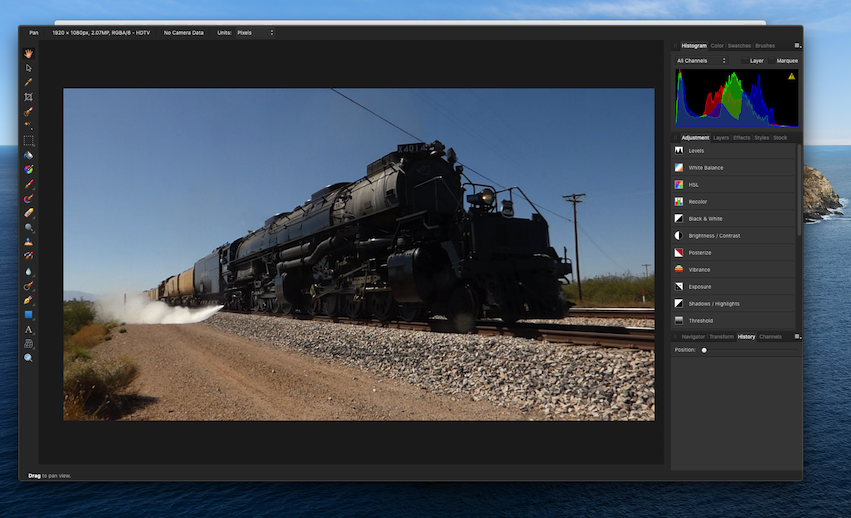This screenshot has height=518, width=851.
Task: Switch to the Swatches tab
Action: [x=739, y=46]
